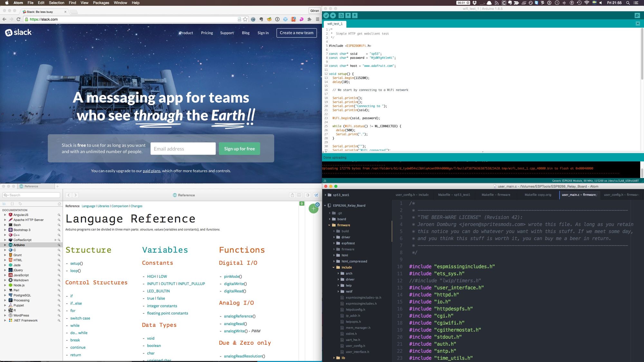Open the Pricing link on Slack
The height and width of the screenshot is (362, 644).
(207, 33)
